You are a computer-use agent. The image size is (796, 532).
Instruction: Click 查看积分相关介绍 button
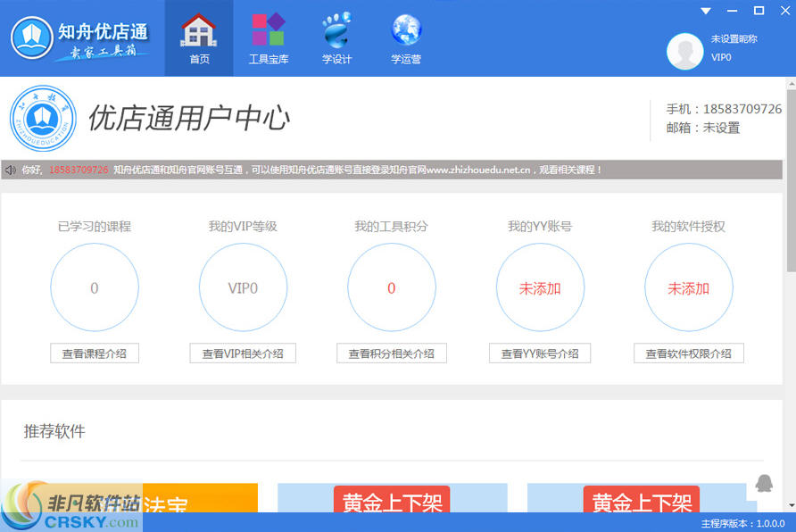click(392, 353)
